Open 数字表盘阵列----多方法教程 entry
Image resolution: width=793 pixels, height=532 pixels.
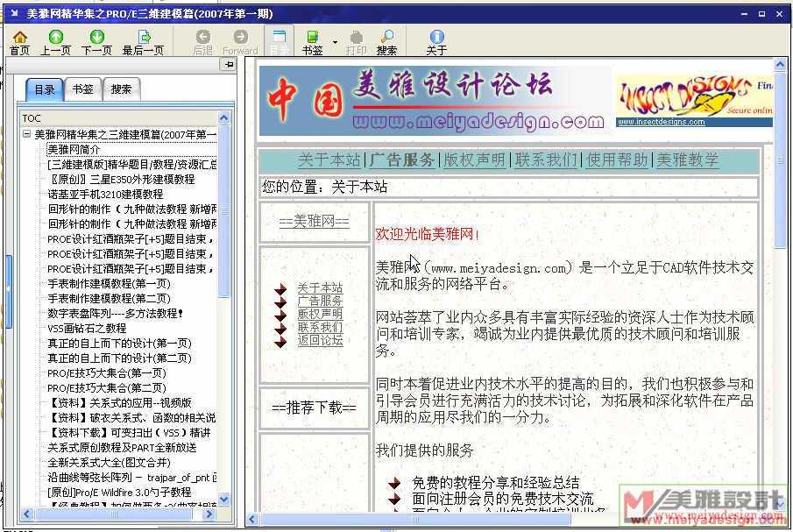click(116, 313)
